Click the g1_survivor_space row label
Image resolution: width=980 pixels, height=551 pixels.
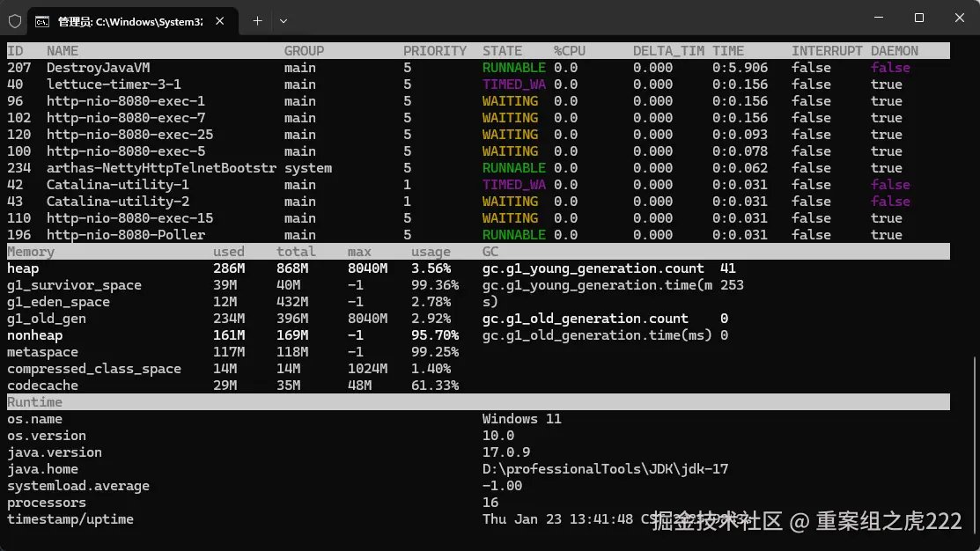[74, 285]
